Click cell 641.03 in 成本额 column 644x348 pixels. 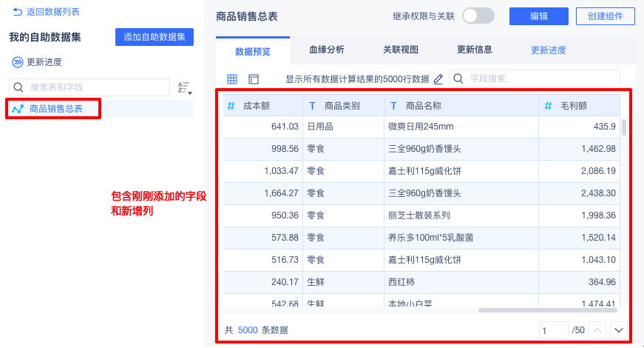[x=263, y=127]
